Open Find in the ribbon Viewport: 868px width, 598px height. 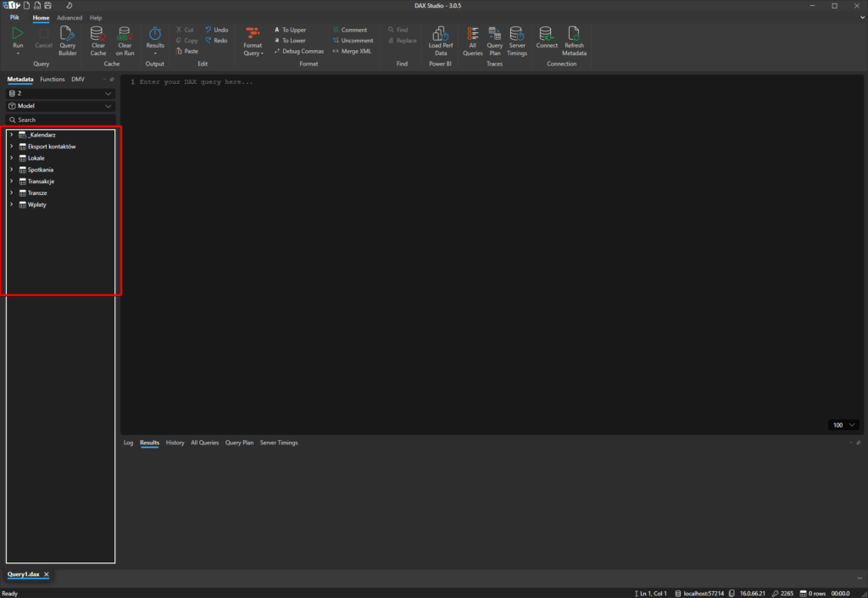(x=398, y=30)
